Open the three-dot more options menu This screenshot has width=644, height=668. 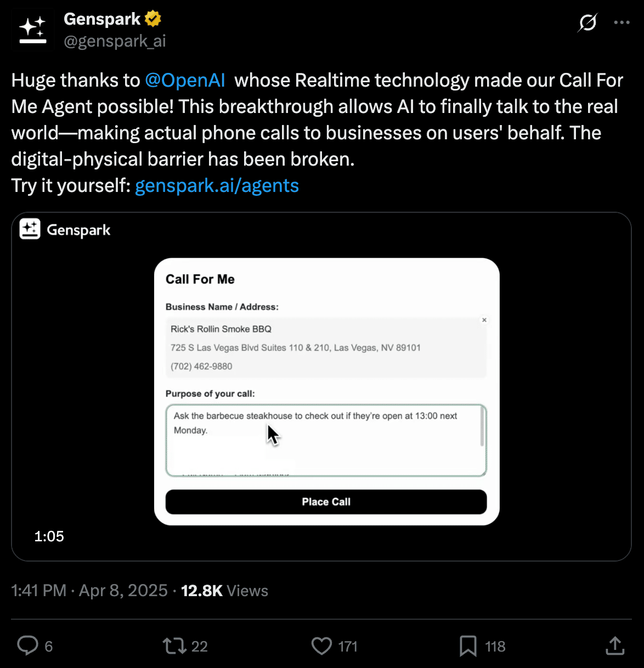tap(622, 23)
